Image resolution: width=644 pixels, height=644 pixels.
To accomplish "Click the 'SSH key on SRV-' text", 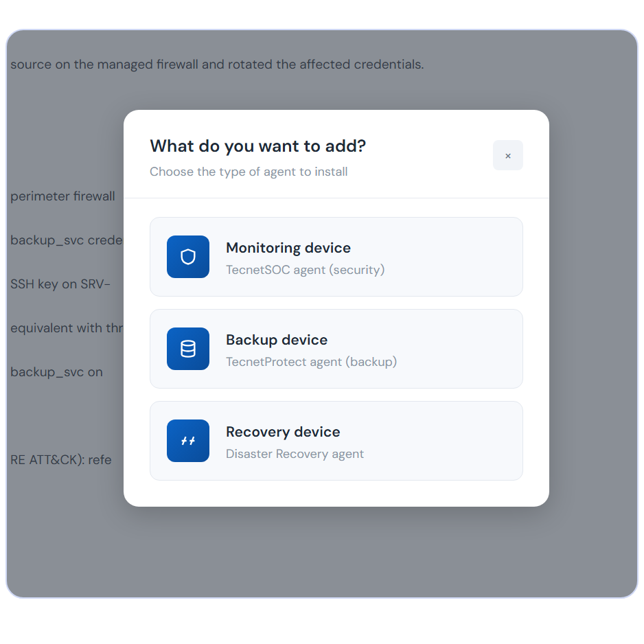I will tap(60, 284).
